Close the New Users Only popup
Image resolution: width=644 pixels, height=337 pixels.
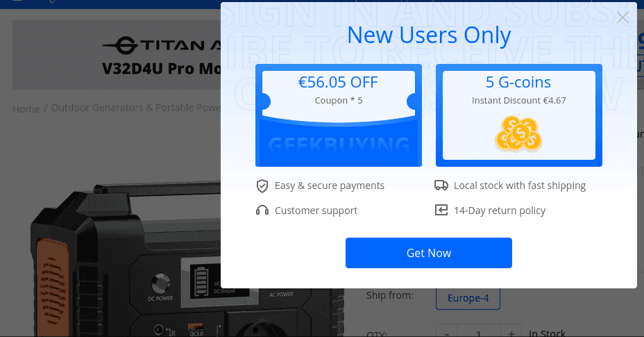(622, 17)
